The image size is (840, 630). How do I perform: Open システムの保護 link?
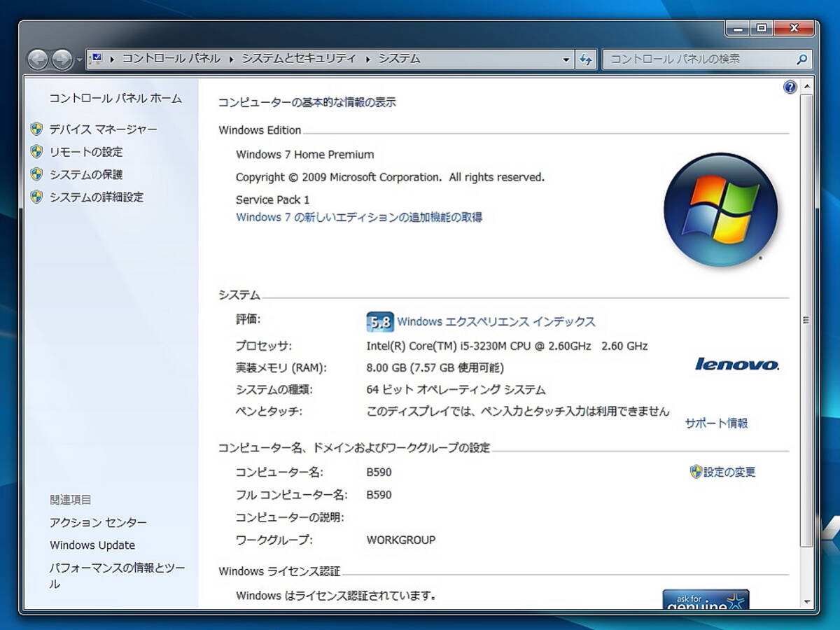(86, 174)
